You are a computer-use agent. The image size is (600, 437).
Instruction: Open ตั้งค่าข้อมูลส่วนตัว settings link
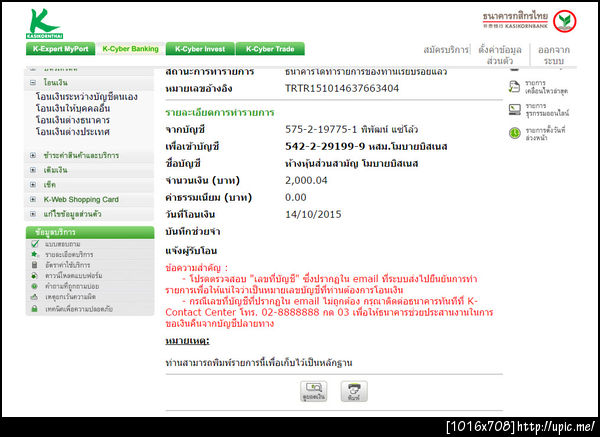pyautogui.click(x=500, y=55)
